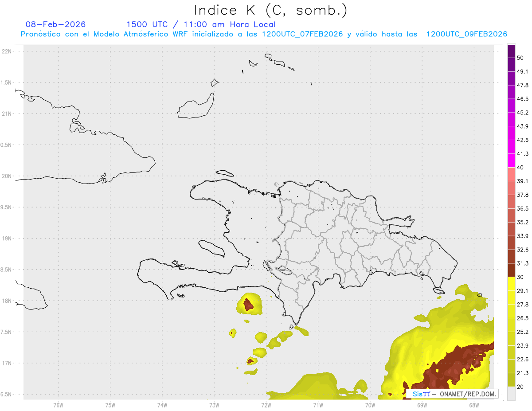
Task: Click magenta colorbar segment between 40 and 41.3
Action: [511, 160]
